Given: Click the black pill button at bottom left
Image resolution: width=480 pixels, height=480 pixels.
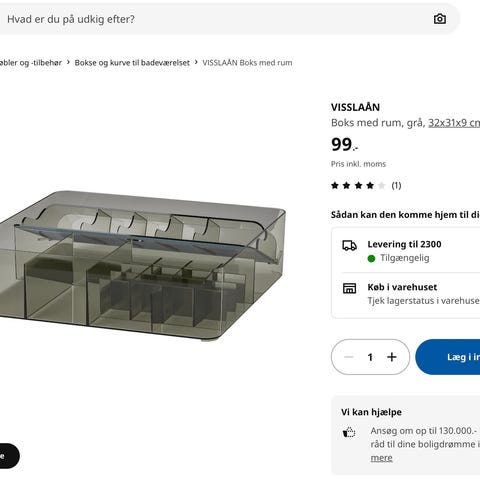Looking at the screenshot, I should (9, 456).
